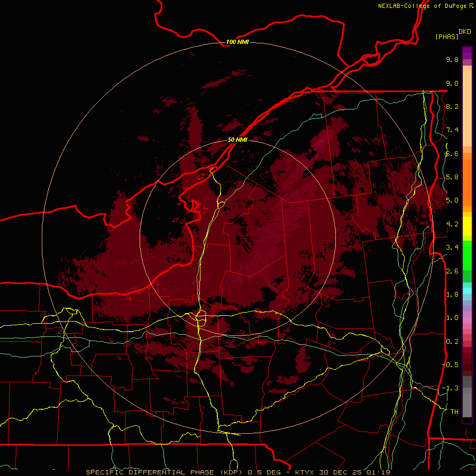Click the TH threshold label on the scale

(x=454, y=412)
